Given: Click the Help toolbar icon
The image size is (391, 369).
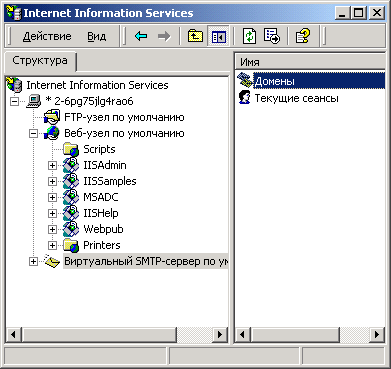Looking at the screenshot, I should coord(303,36).
